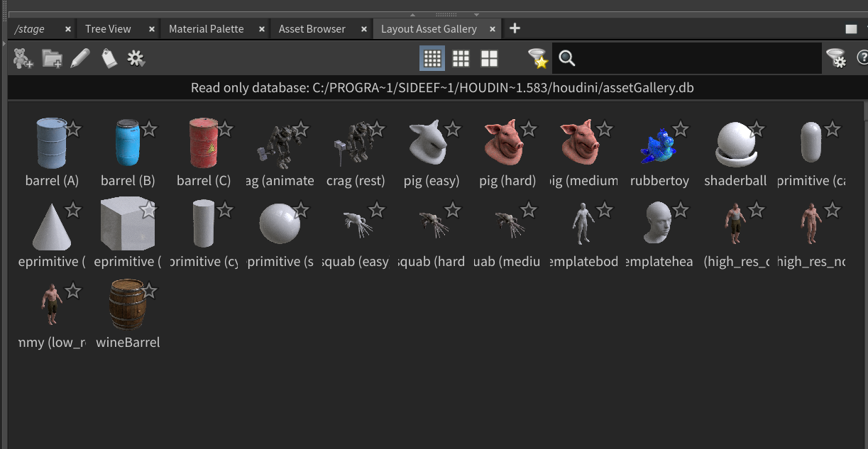Switch to small thumbnail grid view

432,58
